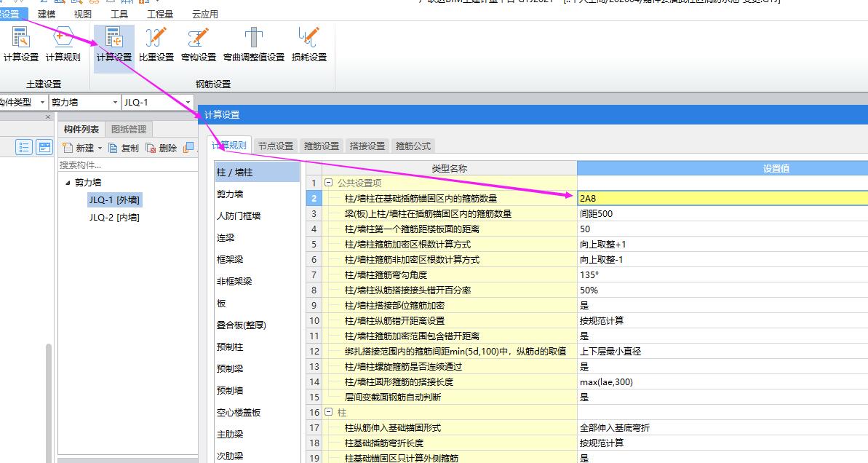The width and height of the screenshot is (868, 463).
Task: Open 计算规则 in the 土建设置 group
Action: point(63,44)
